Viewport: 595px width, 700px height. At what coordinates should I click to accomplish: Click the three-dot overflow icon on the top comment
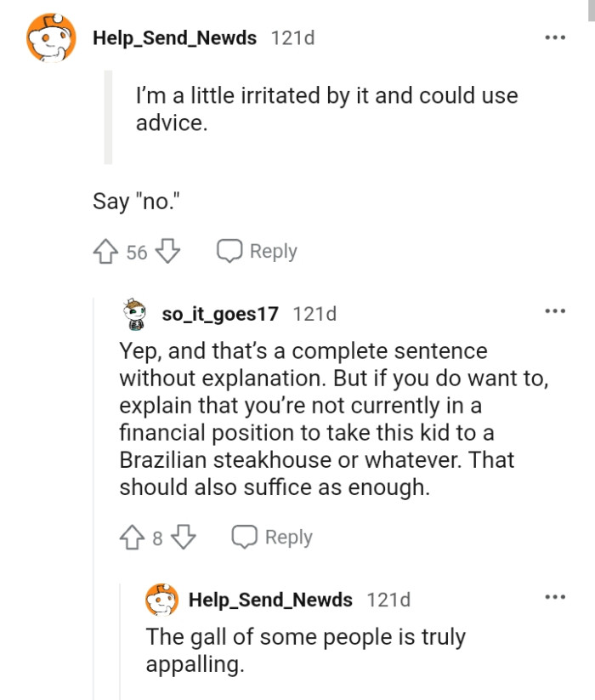pos(555,37)
